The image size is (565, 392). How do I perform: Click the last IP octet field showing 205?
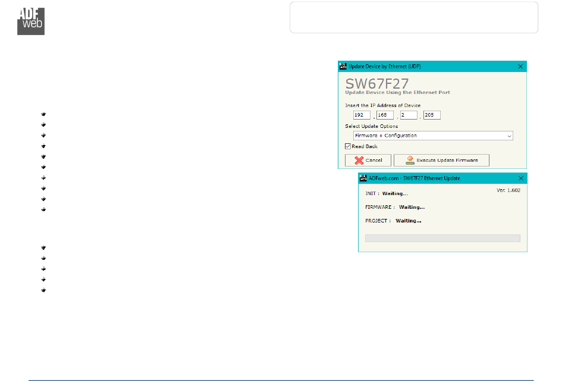(x=432, y=115)
